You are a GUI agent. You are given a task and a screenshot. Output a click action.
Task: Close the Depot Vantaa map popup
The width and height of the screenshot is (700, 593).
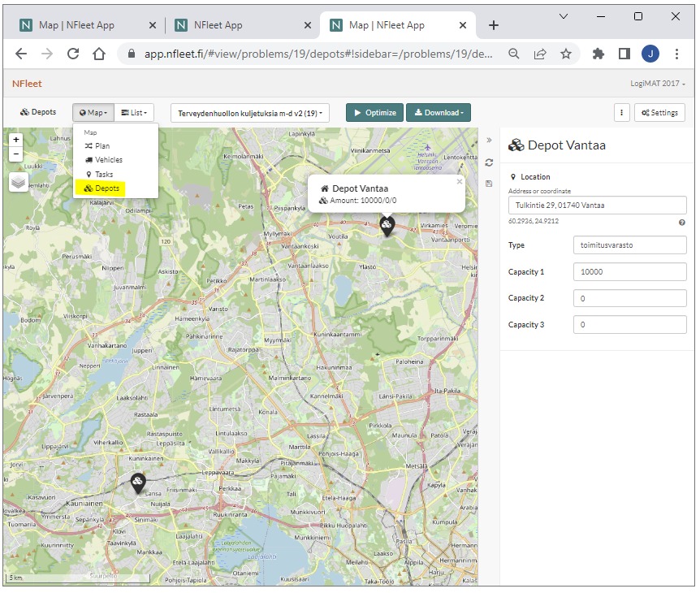459,182
